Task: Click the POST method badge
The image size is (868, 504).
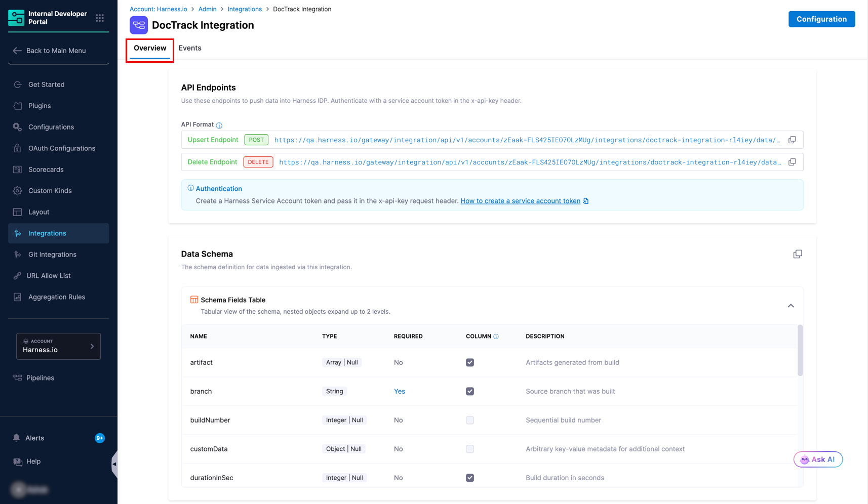Action: click(256, 140)
